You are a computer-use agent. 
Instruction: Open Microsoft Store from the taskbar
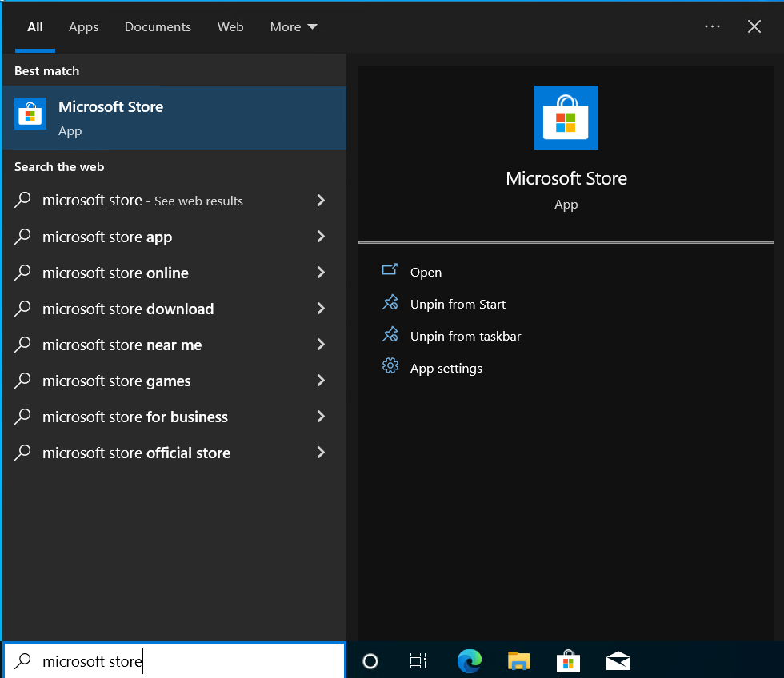click(568, 661)
